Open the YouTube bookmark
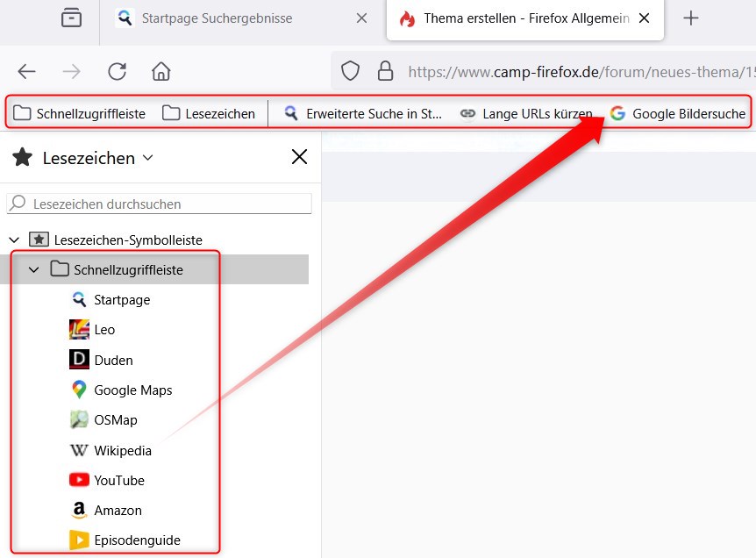The height and width of the screenshot is (558, 756). pyautogui.click(x=118, y=480)
